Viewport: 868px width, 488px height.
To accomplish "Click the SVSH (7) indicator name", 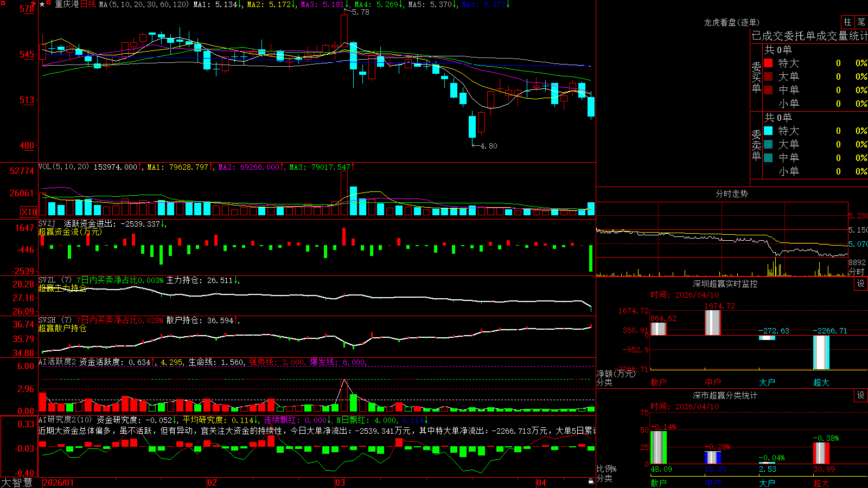I will pyautogui.click(x=55, y=320).
